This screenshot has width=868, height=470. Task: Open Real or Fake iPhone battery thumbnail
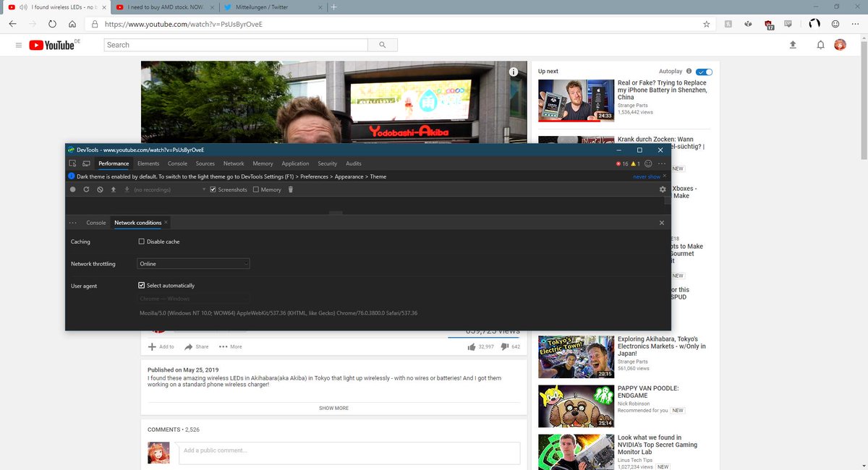576,101
